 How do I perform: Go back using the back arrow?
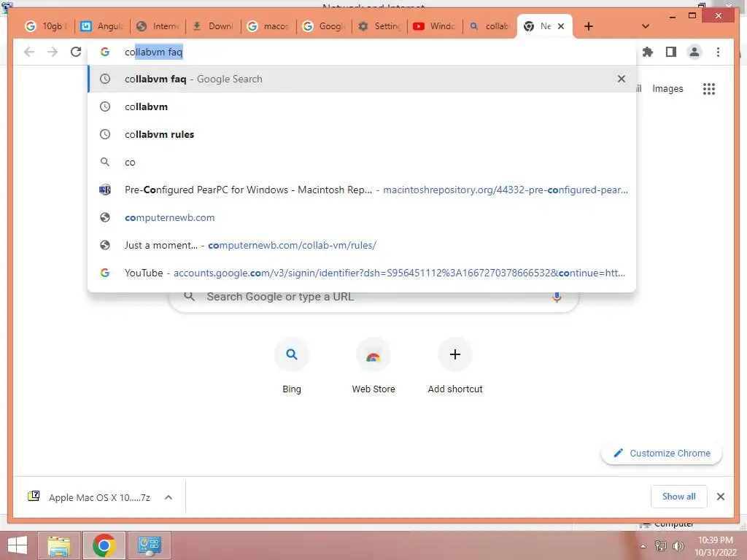(29, 52)
